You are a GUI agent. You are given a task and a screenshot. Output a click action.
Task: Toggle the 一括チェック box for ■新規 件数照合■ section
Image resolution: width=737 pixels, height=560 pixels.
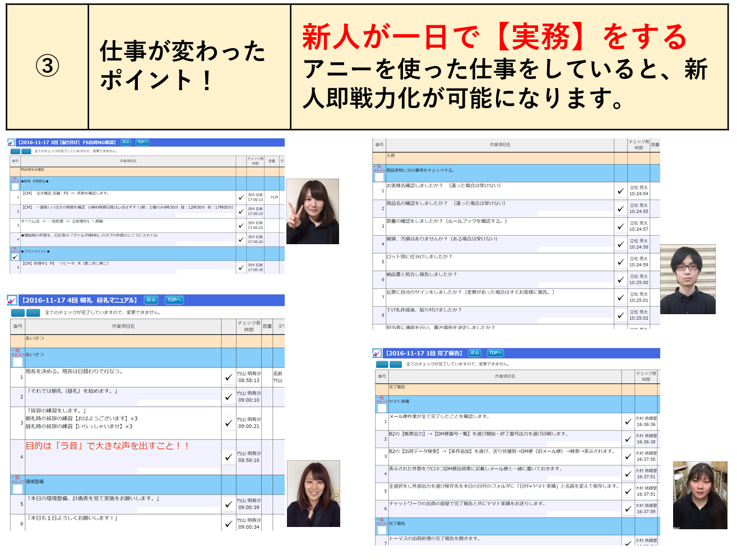pyautogui.click(x=15, y=186)
